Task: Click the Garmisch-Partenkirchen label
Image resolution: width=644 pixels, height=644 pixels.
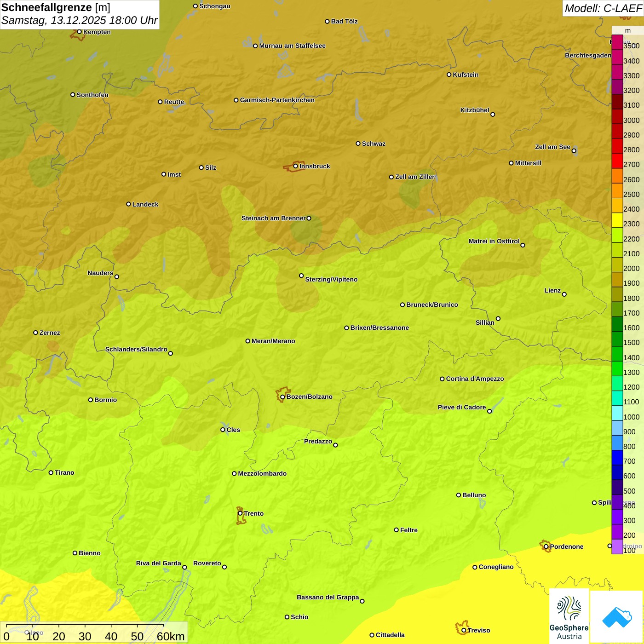Action: (x=277, y=100)
